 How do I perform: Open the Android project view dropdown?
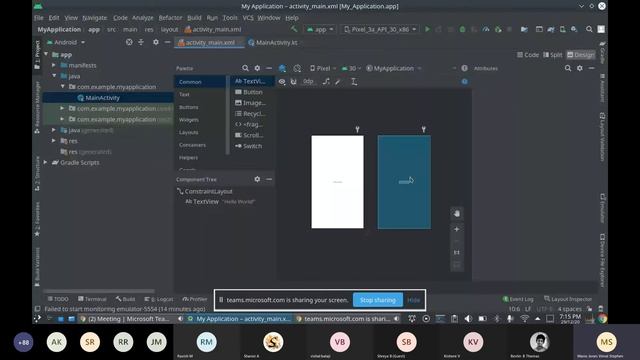(x=66, y=42)
